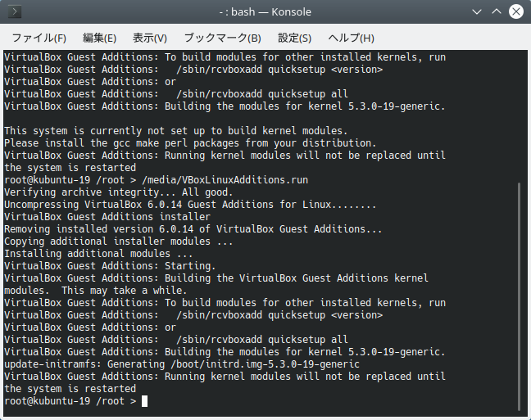
Task: Open the 表示(V) menu
Action: click(x=150, y=38)
